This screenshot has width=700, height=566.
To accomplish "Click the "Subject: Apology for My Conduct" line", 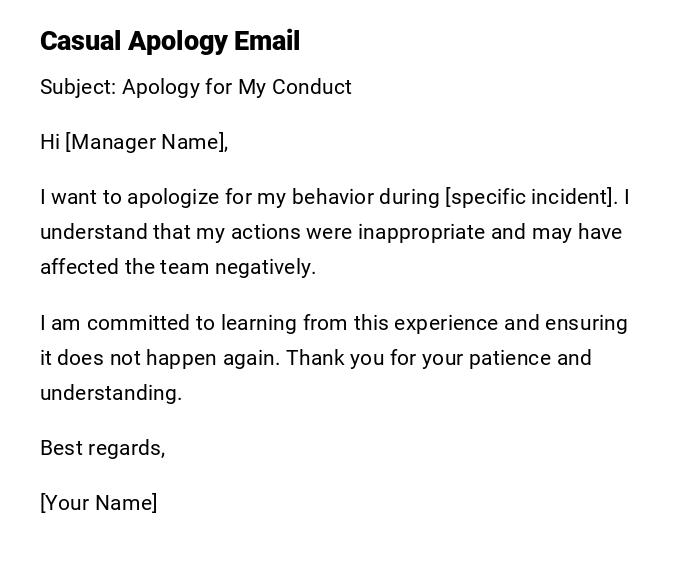I will coord(196,87).
